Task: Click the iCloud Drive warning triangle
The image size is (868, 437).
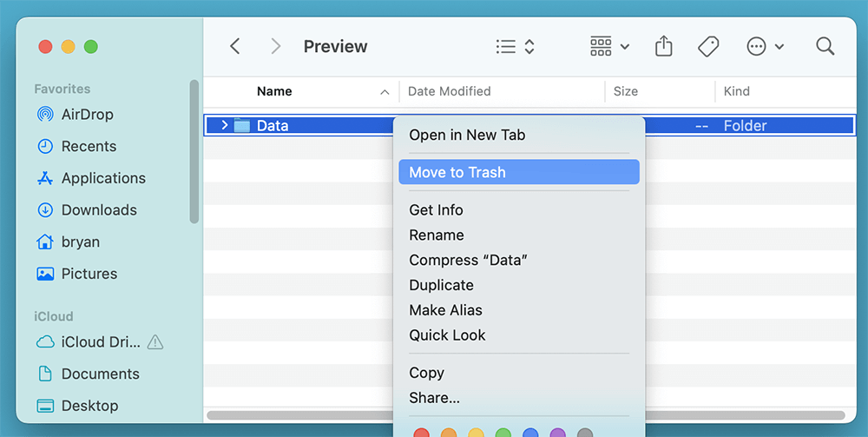Action: coord(155,342)
